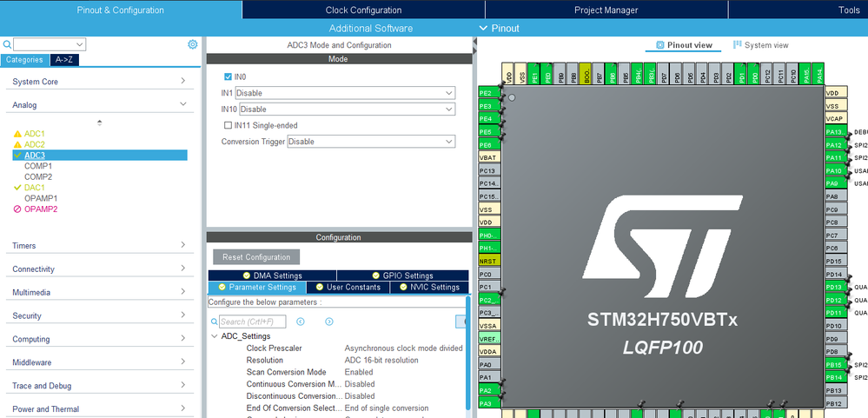Switch to the A->Z sorting tab

pyautogui.click(x=64, y=60)
